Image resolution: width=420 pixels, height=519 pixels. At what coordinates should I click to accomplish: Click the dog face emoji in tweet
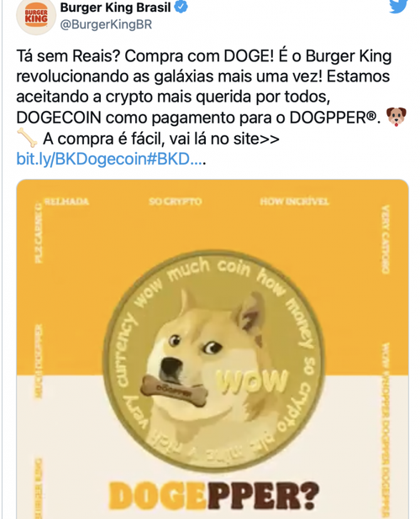pyautogui.click(x=396, y=117)
